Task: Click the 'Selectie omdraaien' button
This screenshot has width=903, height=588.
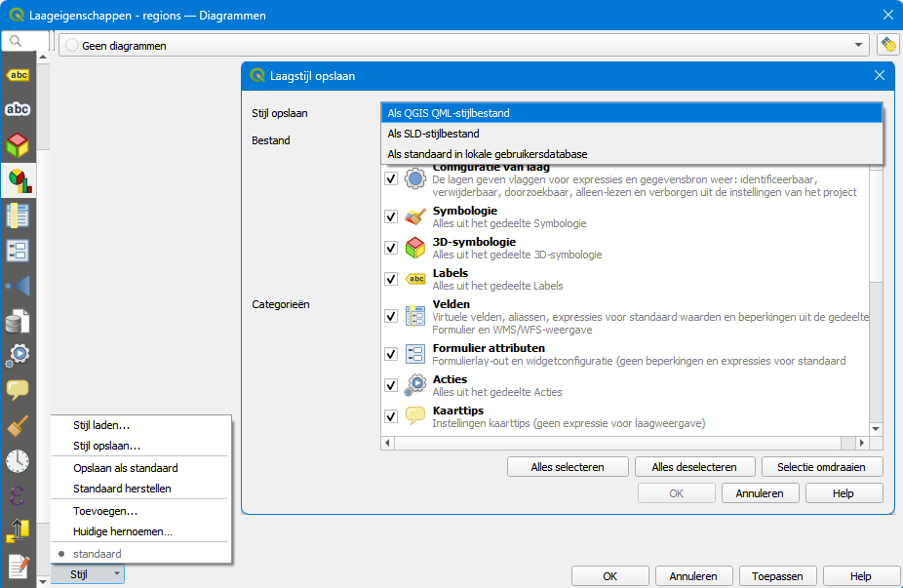Action: point(822,467)
